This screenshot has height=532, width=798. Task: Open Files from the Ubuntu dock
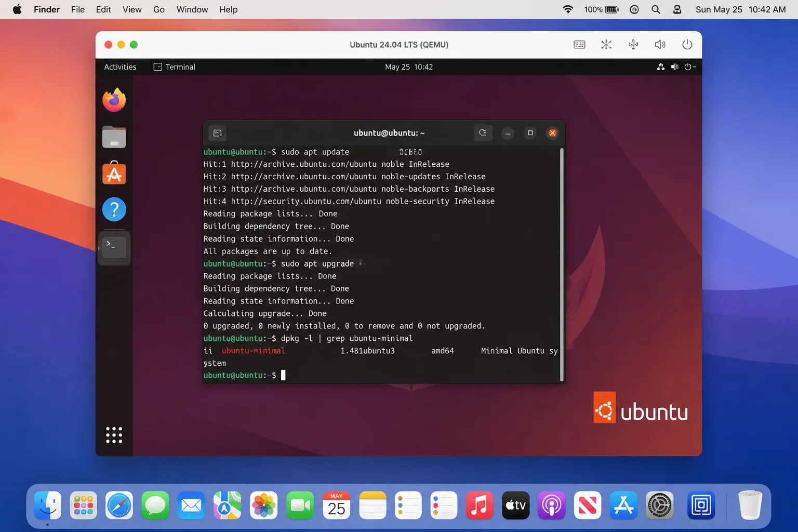click(x=114, y=137)
